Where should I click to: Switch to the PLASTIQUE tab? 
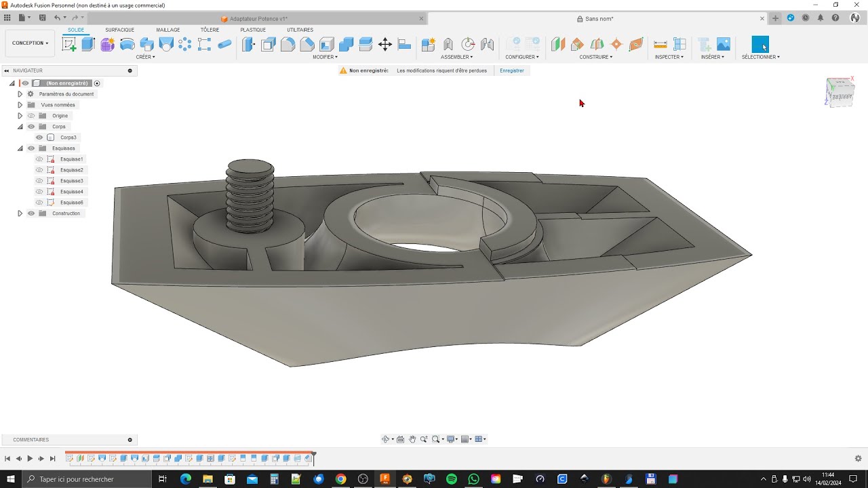tap(253, 30)
